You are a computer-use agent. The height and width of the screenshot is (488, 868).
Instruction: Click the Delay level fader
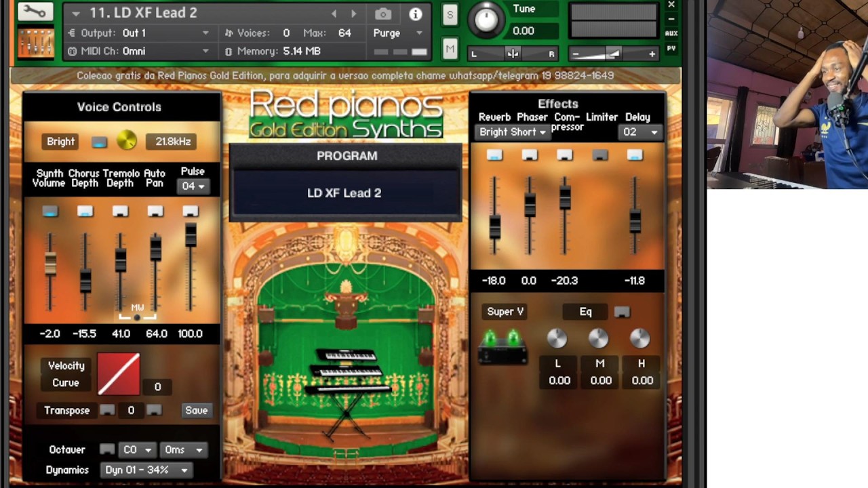[635, 222]
